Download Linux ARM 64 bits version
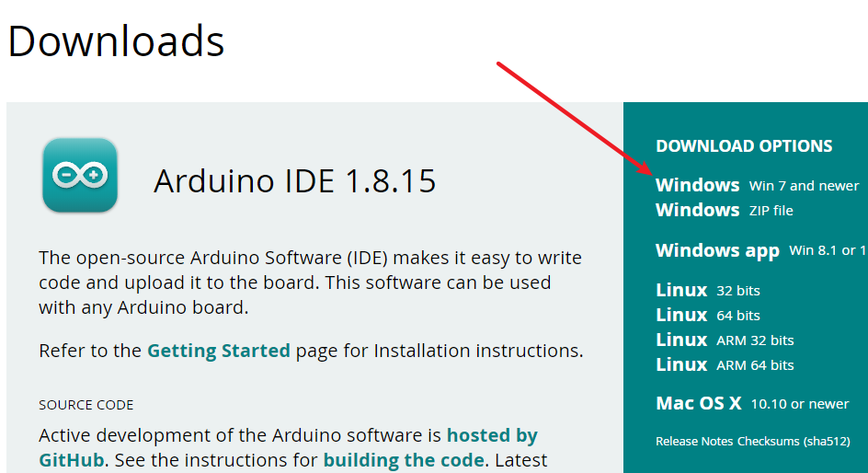This screenshot has height=473, width=868. (725, 365)
